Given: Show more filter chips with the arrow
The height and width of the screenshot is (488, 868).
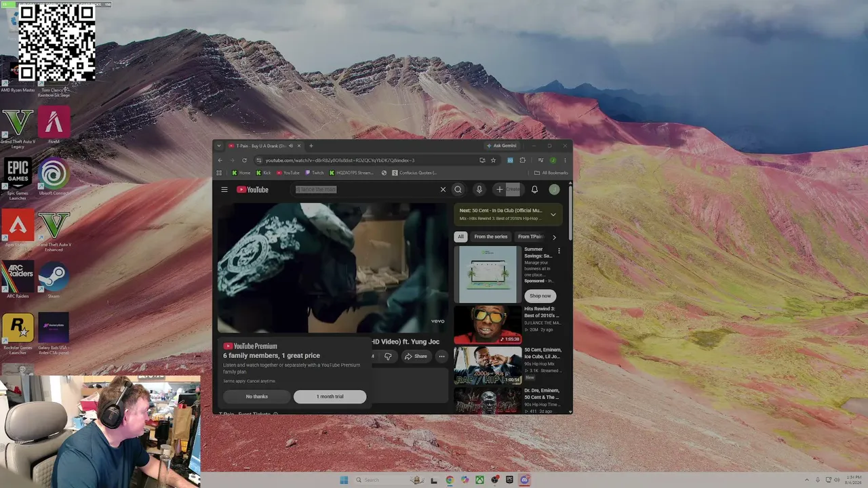Looking at the screenshot, I should (554, 237).
